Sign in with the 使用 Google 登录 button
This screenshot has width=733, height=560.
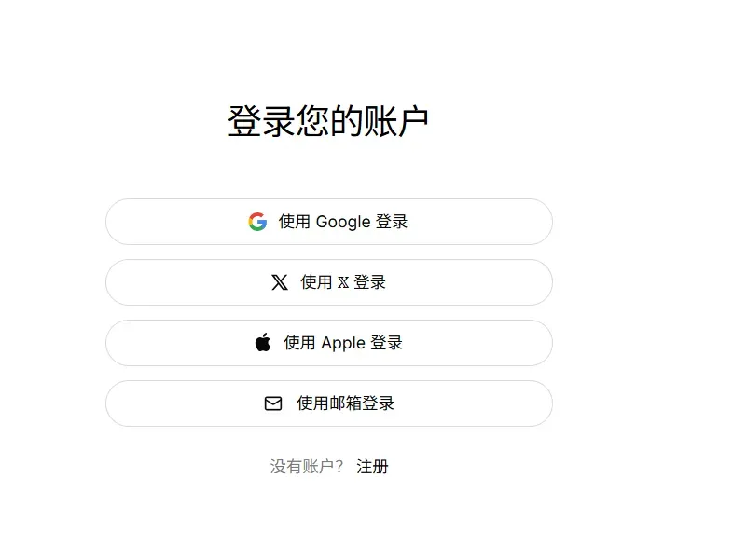(329, 222)
